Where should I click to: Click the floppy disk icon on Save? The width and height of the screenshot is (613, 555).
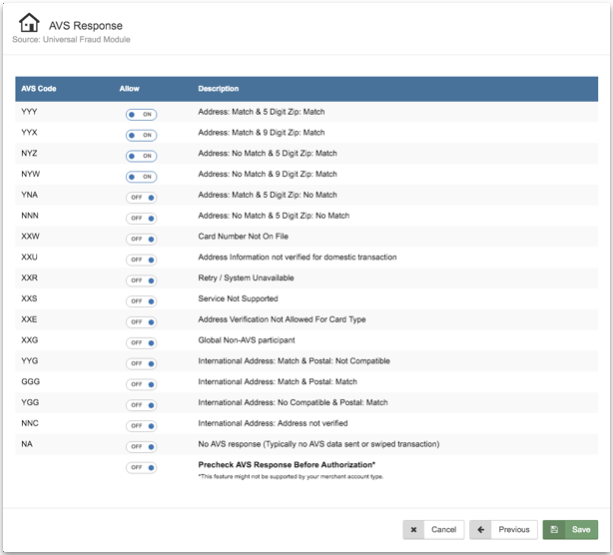coord(554,530)
